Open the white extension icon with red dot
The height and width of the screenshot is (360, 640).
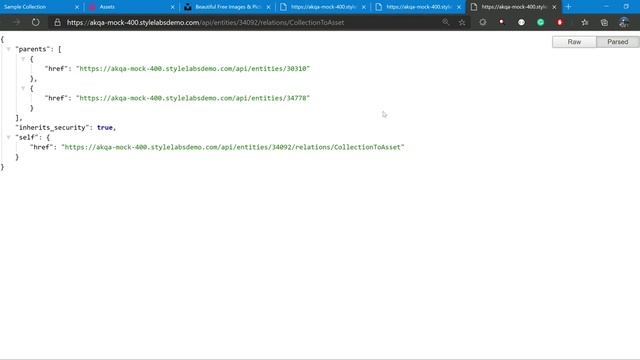pos(502,22)
